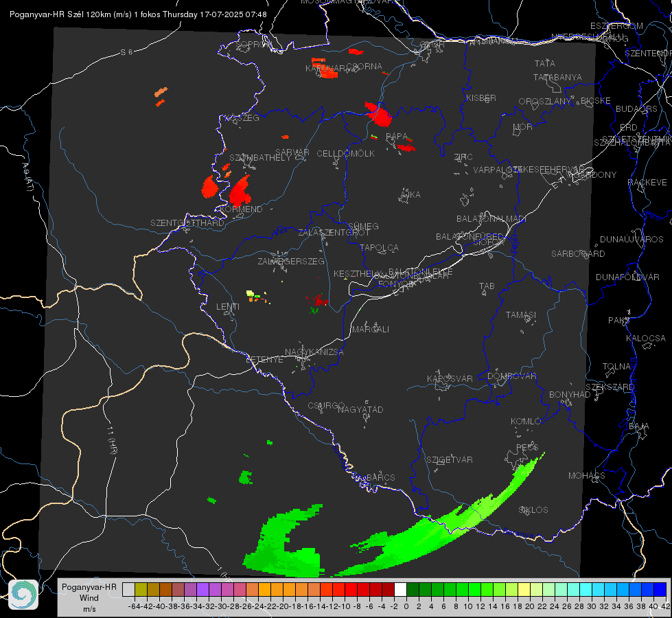
Task: Click the RACKEVE city label
Action: pos(647,183)
